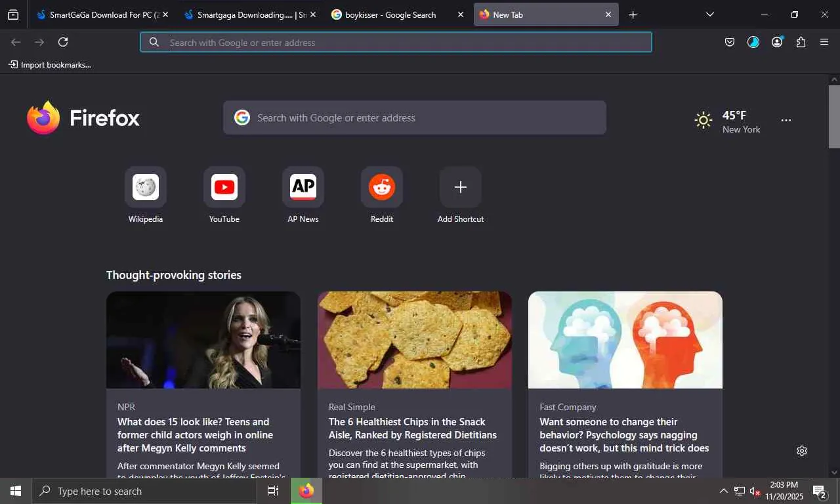Close the boykisser Google Search tab
This screenshot has width=840, height=504.
click(x=461, y=14)
